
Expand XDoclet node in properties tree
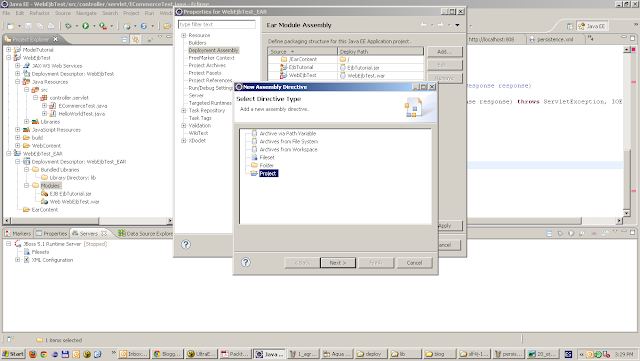184,140
